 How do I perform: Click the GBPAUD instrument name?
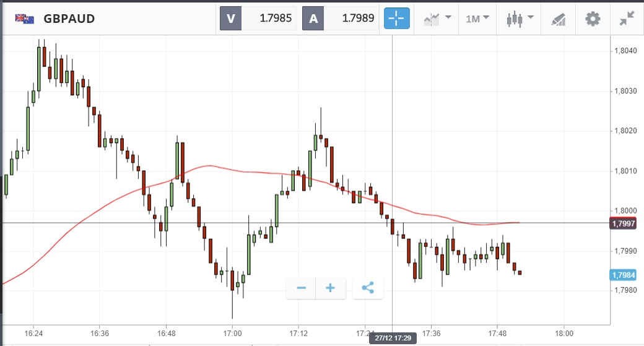(x=69, y=19)
